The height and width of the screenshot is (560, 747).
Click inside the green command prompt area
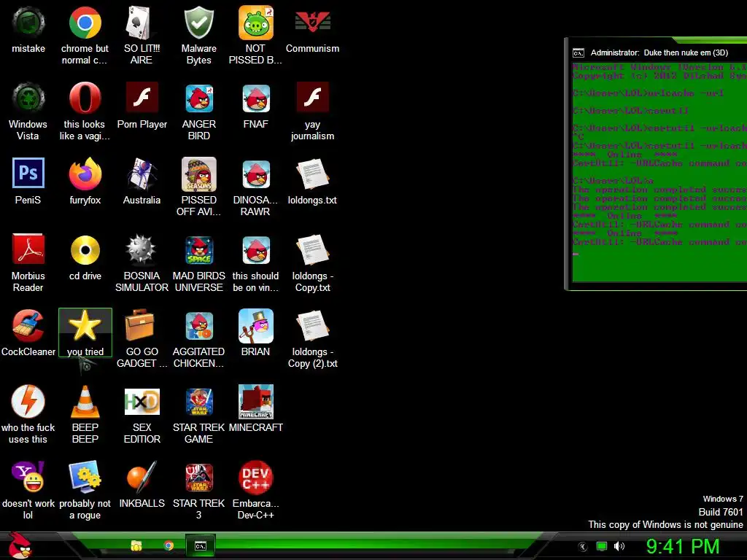[x=659, y=171]
